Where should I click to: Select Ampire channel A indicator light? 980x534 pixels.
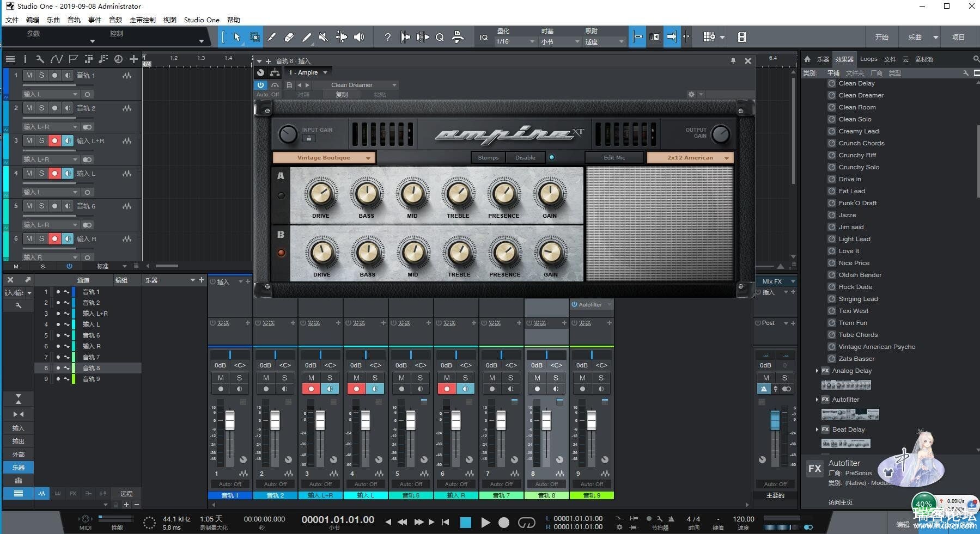point(281,195)
